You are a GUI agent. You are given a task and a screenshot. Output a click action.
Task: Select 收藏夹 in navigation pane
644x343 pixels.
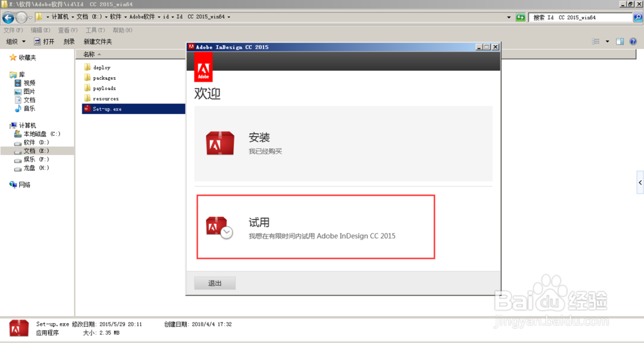(x=23, y=57)
